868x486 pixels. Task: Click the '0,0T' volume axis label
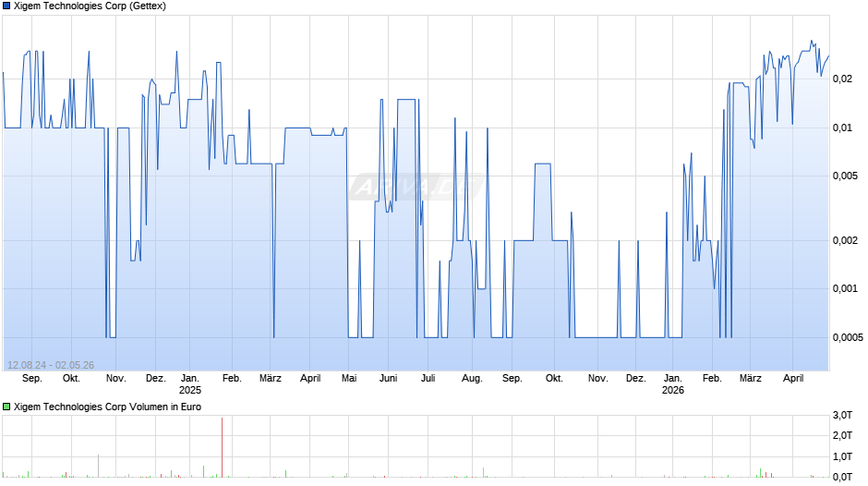click(842, 477)
